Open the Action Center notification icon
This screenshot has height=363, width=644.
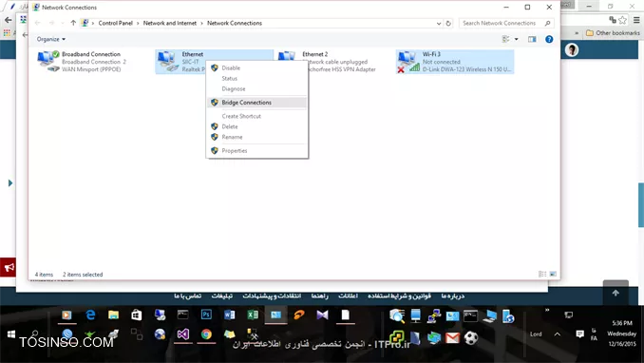579,334
